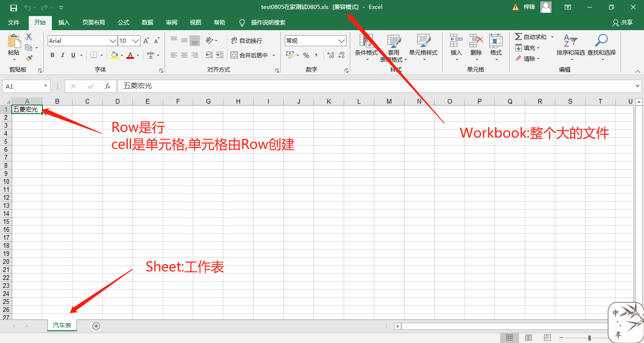Viewport: 644px width, 343px height.
Task: Click the 删除 cells button
Action: click(476, 47)
